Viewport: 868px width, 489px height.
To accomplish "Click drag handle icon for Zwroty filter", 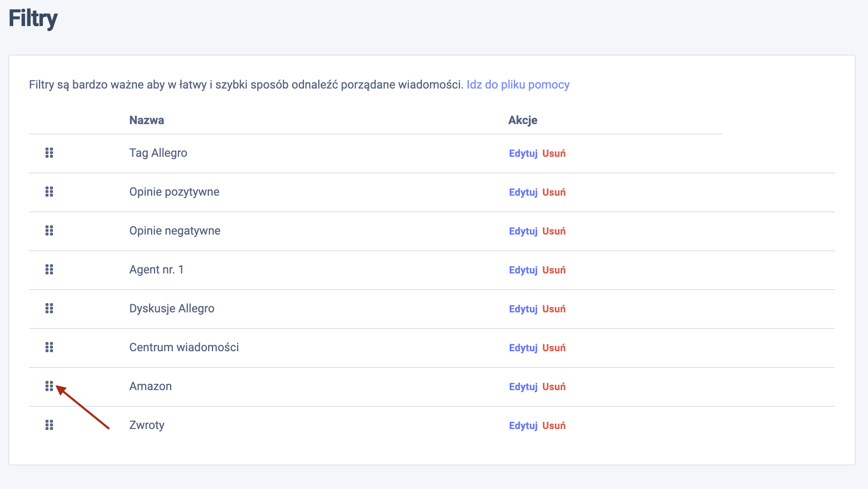I will tap(49, 425).
